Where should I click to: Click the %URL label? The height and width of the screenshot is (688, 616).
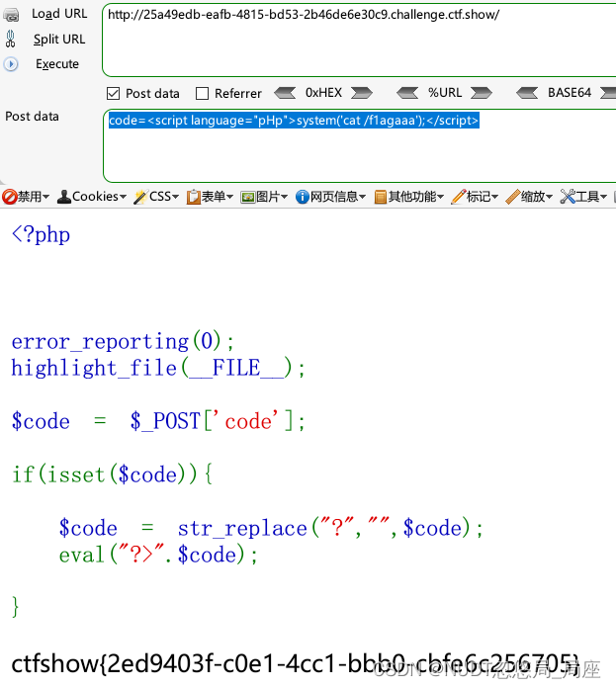[445, 93]
